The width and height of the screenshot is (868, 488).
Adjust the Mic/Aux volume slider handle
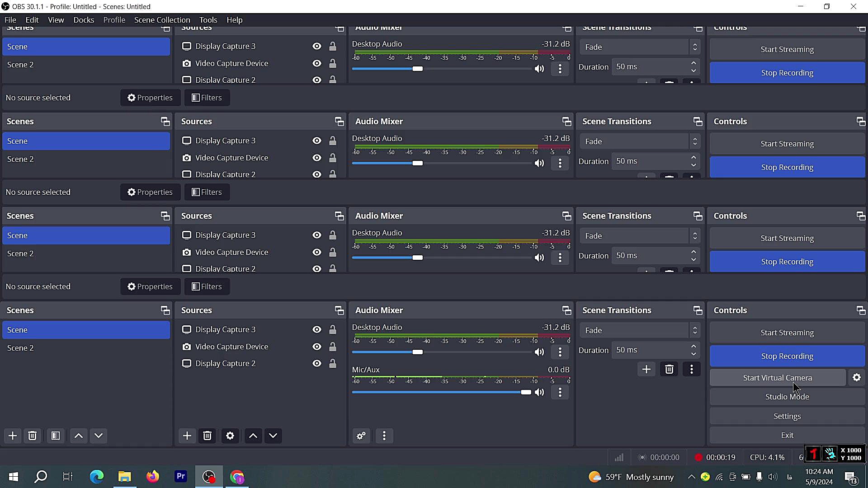526,392
